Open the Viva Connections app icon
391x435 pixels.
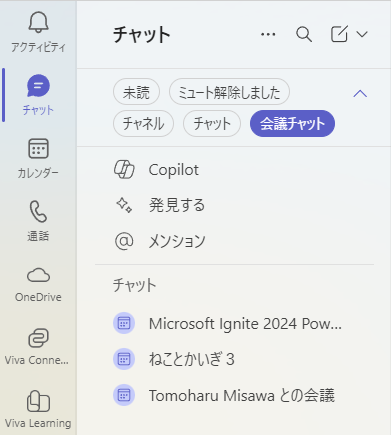pyautogui.click(x=38, y=338)
